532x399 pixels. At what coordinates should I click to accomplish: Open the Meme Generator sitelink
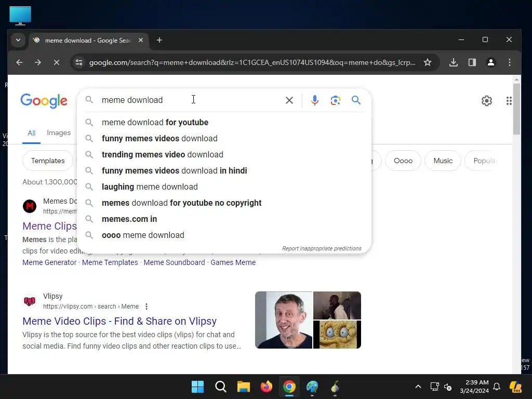[49, 262]
